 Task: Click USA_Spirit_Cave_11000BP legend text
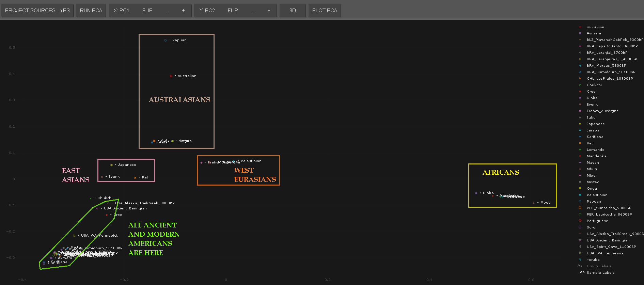pyautogui.click(x=611, y=247)
